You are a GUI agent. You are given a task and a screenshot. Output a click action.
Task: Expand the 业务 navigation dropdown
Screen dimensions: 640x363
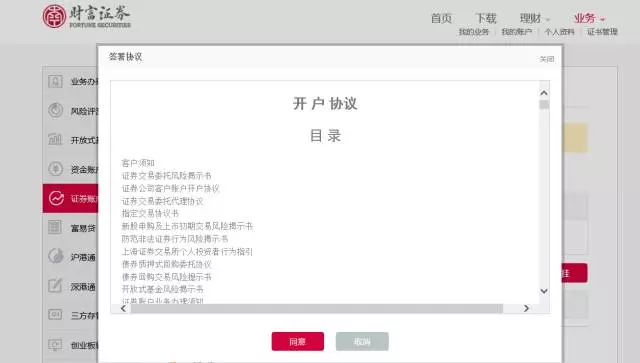[x=589, y=18]
